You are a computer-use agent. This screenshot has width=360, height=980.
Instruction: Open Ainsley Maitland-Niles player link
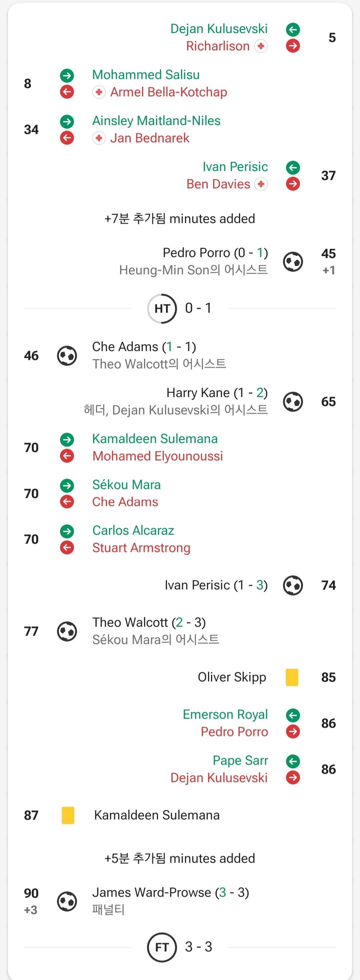point(156,121)
